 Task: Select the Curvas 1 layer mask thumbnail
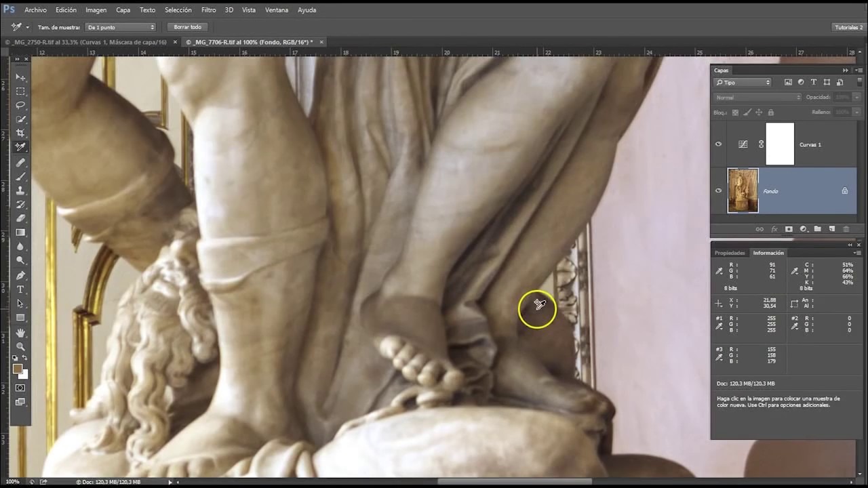point(780,144)
